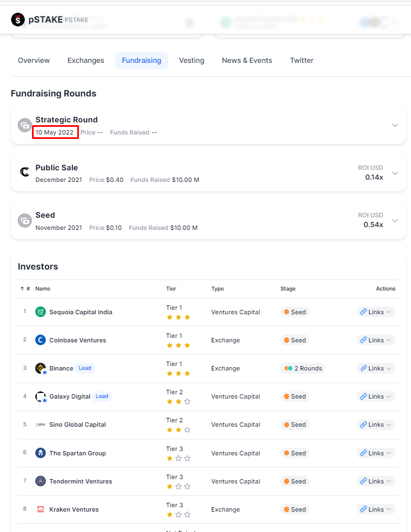The image size is (411, 532).
Task: Open the Vesting tab
Action: click(x=192, y=61)
